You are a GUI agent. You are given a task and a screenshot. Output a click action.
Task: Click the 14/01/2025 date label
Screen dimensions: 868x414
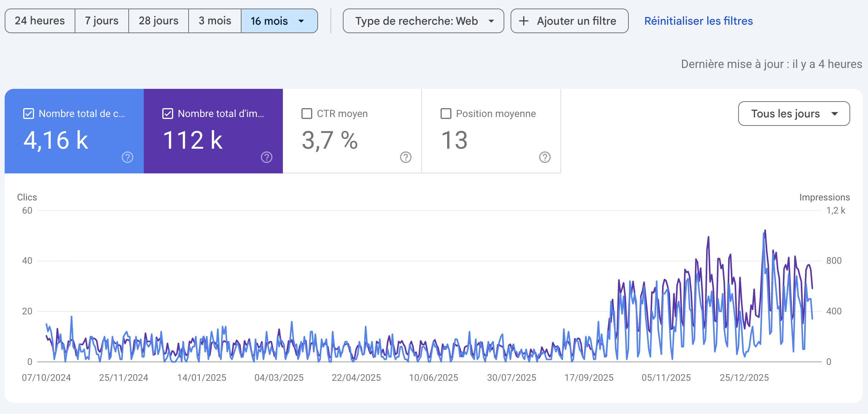tap(202, 378)
